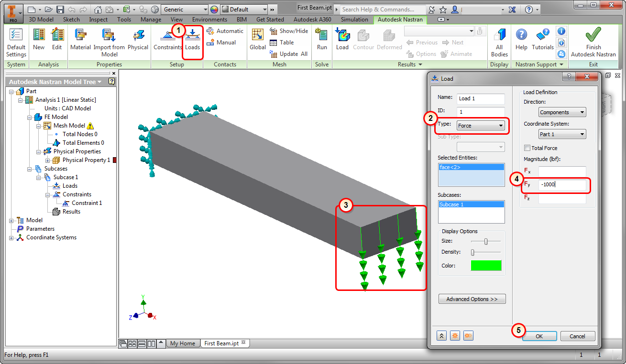Open the Generic material dropdown
This screenshot has width=626, height=364.
point(185,9)
